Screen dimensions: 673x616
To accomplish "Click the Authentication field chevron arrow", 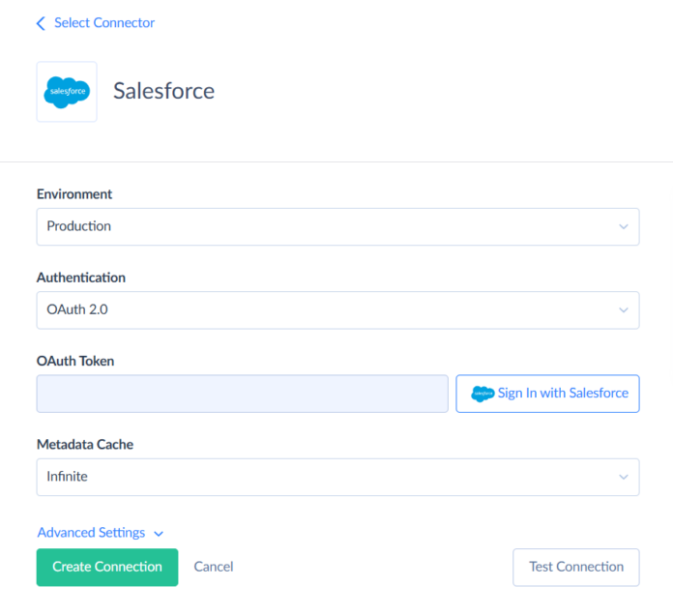I will click(624, 310).
